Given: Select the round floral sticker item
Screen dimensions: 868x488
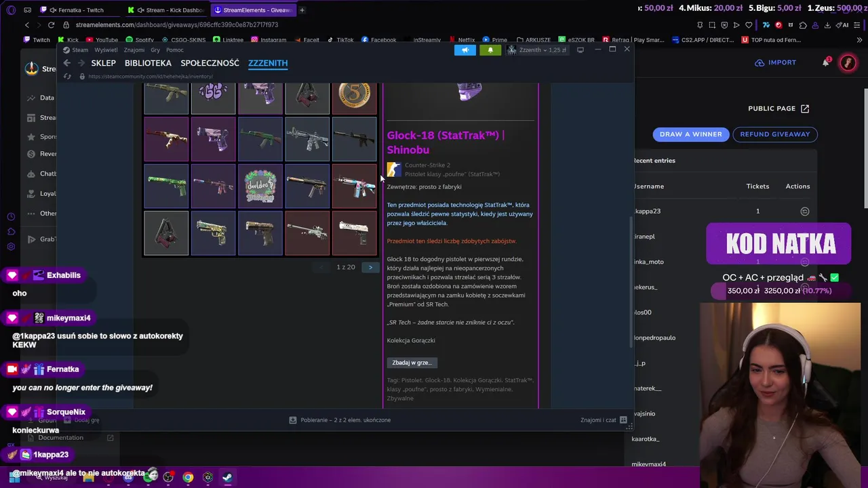Looking at the screenshot, I should 260,186.
